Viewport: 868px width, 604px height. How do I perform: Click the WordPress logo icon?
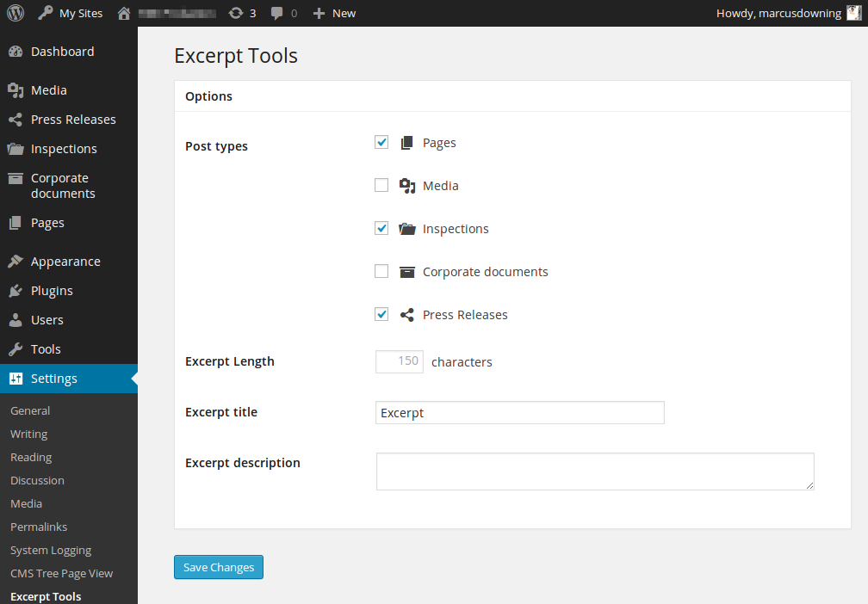(15, 13)
